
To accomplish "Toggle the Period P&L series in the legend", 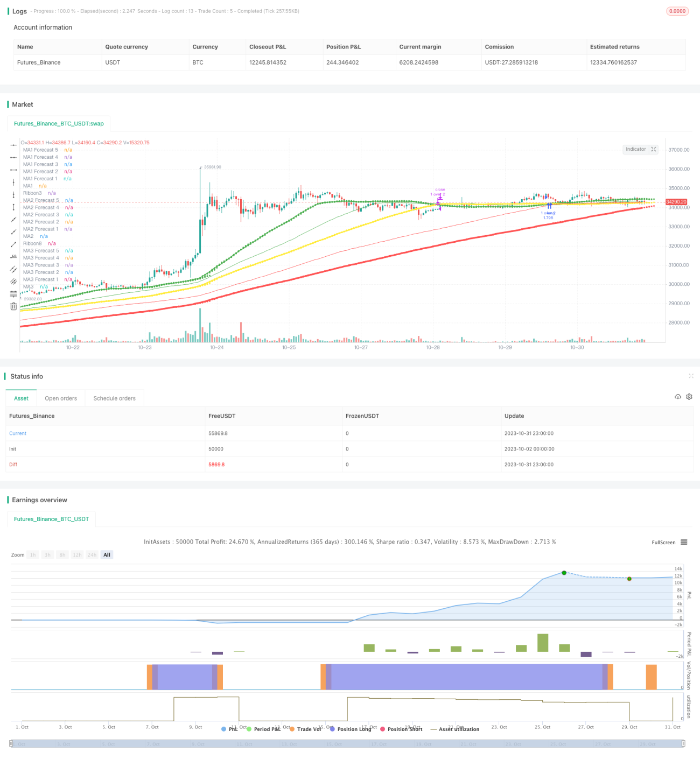I will 263,729.
